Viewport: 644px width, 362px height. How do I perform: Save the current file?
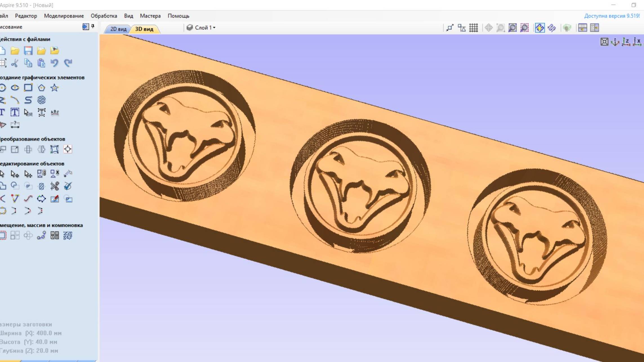(x=28, y=51)
